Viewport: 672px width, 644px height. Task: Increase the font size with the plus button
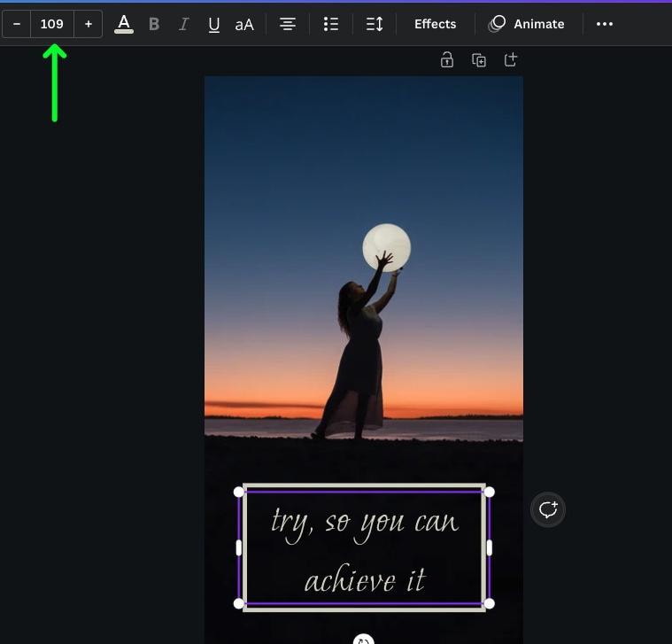[88, 24]
